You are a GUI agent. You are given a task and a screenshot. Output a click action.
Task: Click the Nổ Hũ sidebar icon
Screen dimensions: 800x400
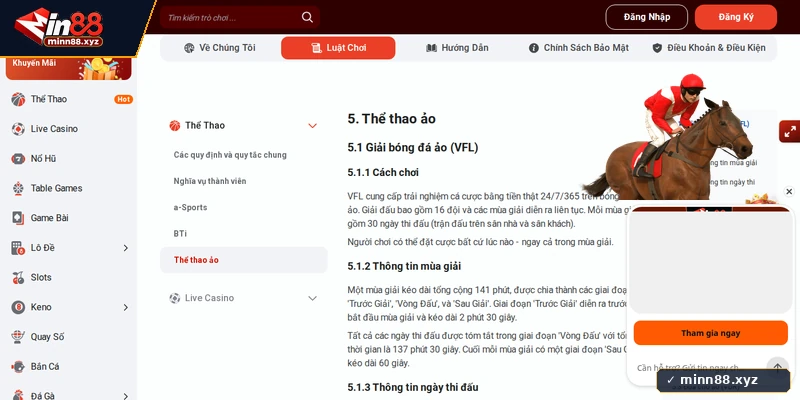(18, 159)
